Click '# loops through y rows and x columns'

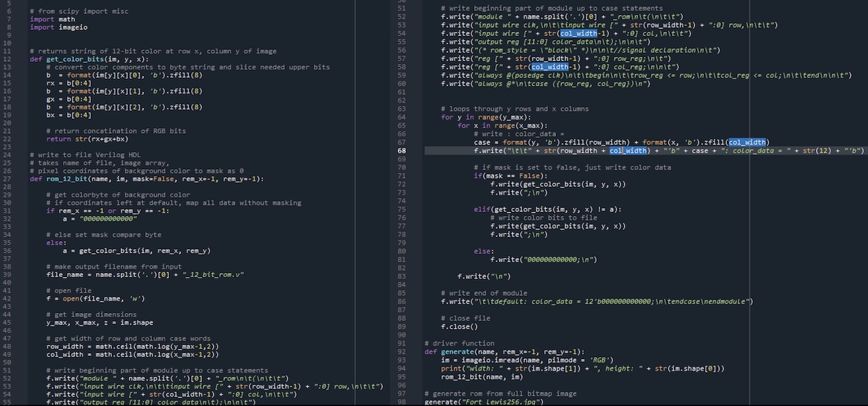coord(515,109)
